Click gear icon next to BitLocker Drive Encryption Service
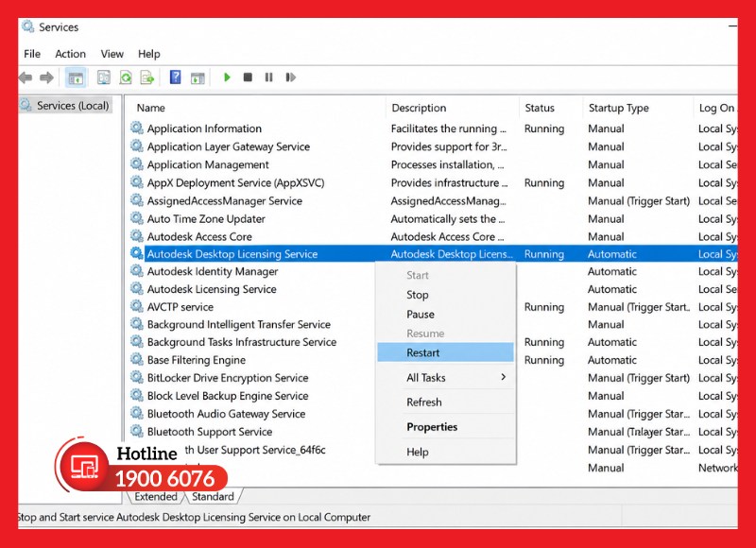Viewport: 756px width, 548px height. click(x=137, y=377)
